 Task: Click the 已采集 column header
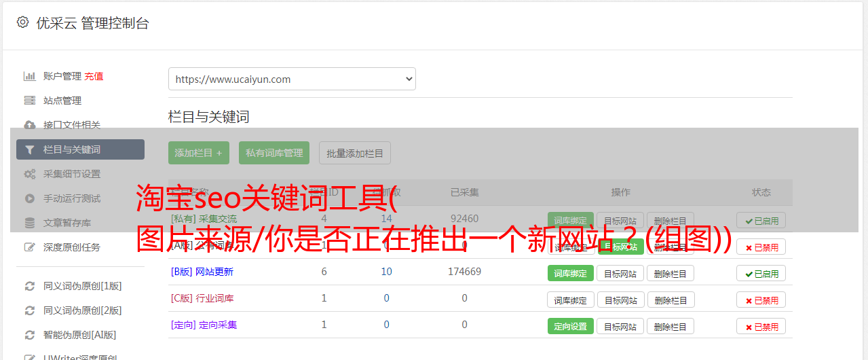click(465, 192)
